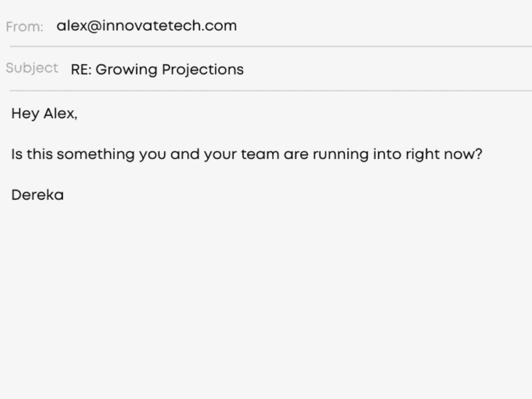Place cursor on "Hey Alex," greeting line
Image resolution: width=532 pixels, height=399 pixels.
tap(44, 114)
